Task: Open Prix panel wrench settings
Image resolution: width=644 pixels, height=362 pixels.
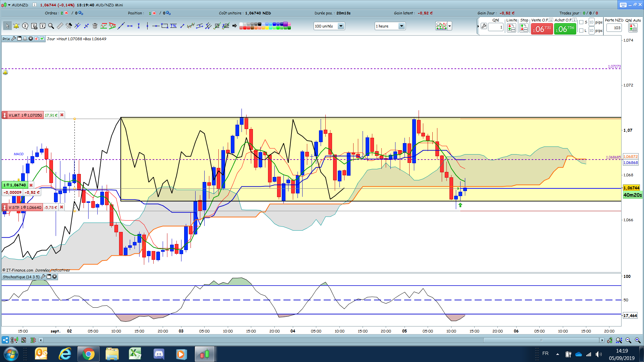Action: pyautogui.click(x=14, y=39)
